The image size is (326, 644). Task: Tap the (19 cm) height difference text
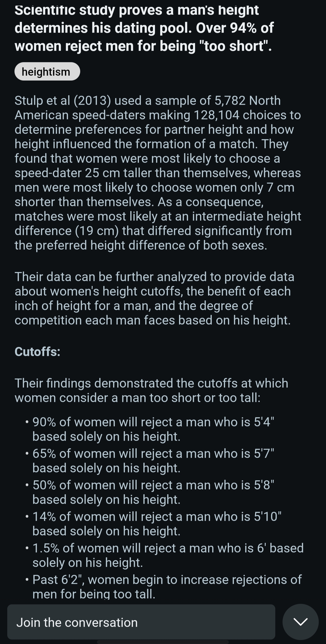[97, 231]
